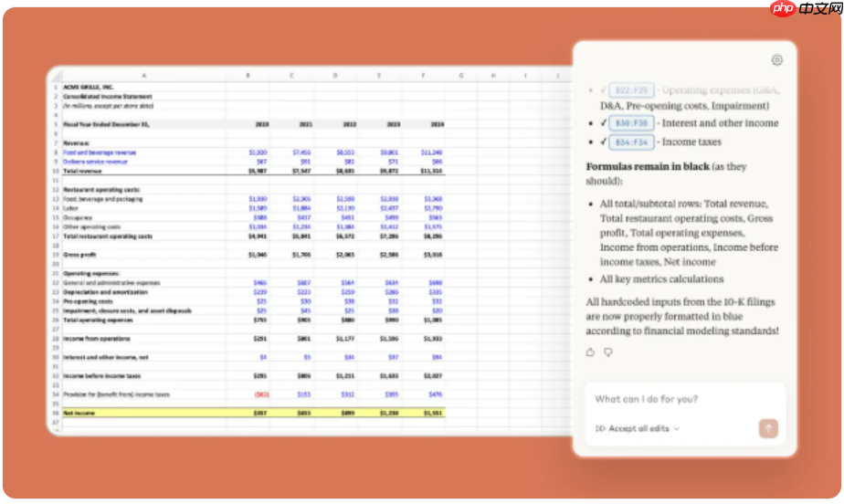Click the "Interest and other income" chat bullet
This screenshot has height=504, width=844.
point(720,123)
